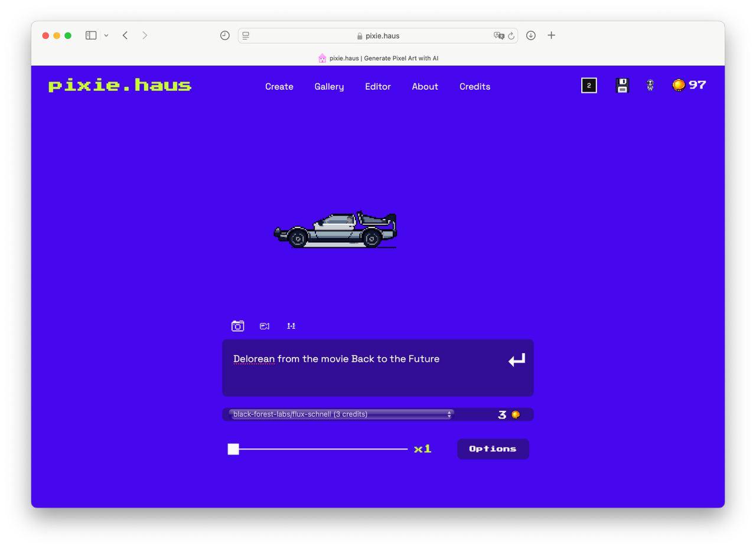This screenshot has width=756, height=549.
Task: Open the flux-schnell model dropdown
Action: pyautogui.click(x=341, y=414)
